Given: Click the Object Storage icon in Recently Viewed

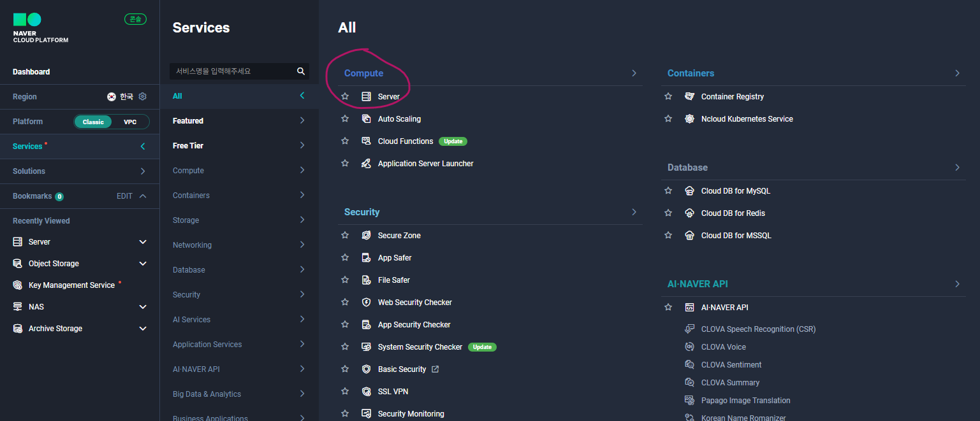Looking at the screenshot, I should [x=17, y=264].
